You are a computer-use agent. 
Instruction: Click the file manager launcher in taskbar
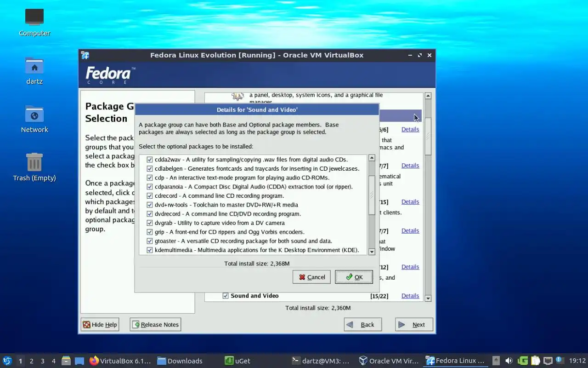coord(66,361)
